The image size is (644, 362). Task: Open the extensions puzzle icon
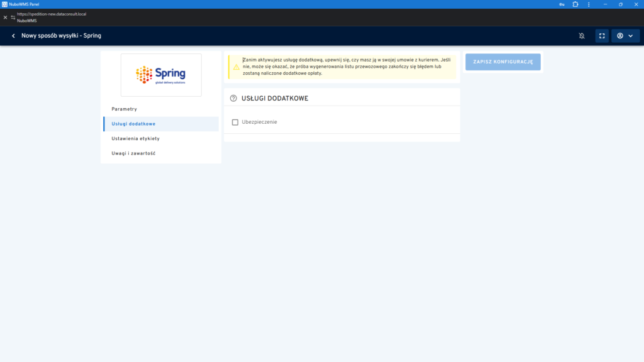tap(575, 4)
